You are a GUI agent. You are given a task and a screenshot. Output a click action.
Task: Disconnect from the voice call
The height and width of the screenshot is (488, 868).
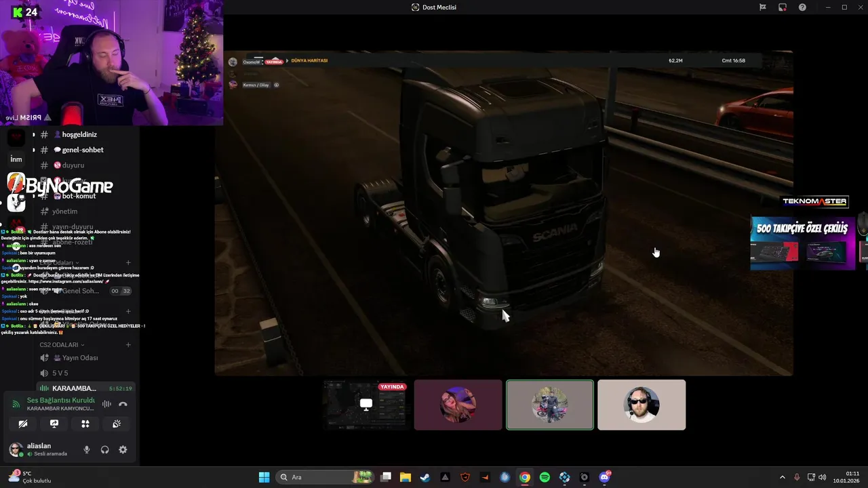pos(123,404)
